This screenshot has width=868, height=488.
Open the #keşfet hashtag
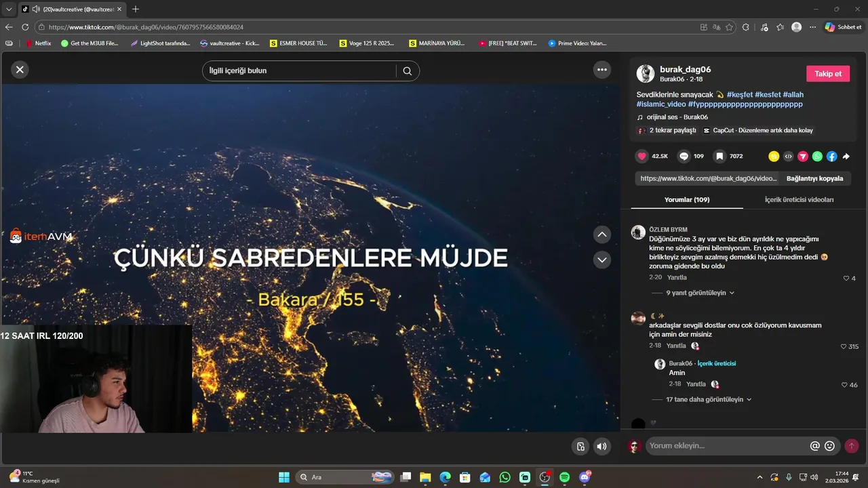740,95
